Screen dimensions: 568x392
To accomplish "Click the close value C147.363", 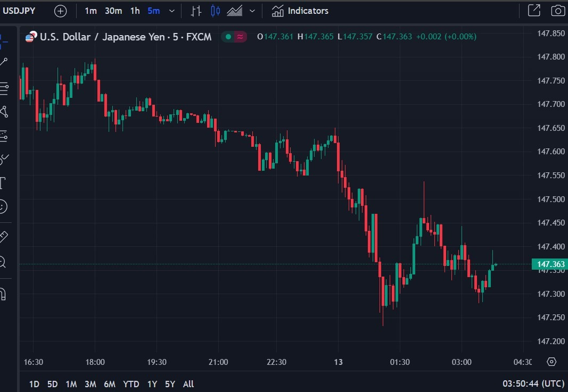I will click(394, 37).
